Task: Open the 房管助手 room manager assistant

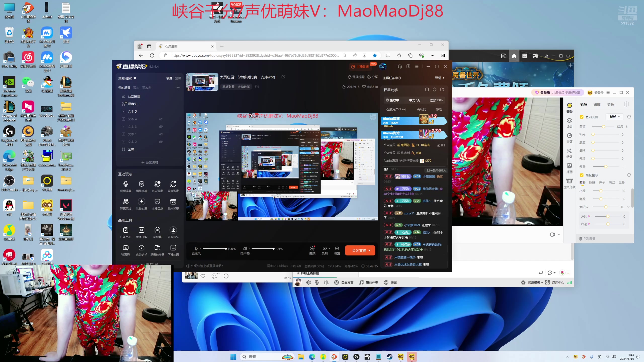Action: (x=141, y=250)
